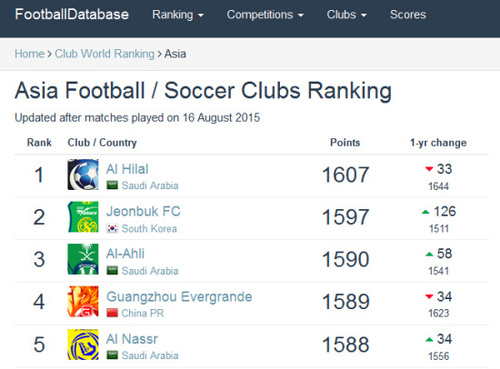
Task: Go to Home in breadcrumb
Action: [x=29, y=54]
